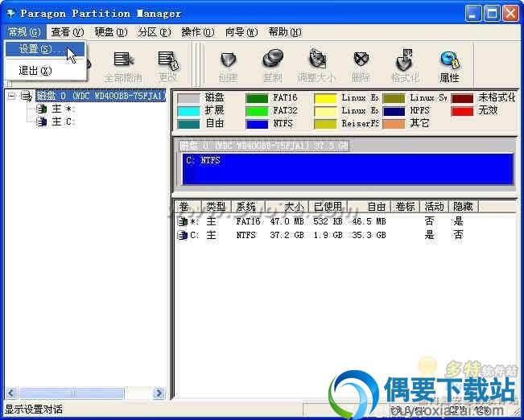Click the Resize (调整大小) toolbar icon
Image resolution: width=524 pixels, height=420 pixels.
[x=317, y=59]
